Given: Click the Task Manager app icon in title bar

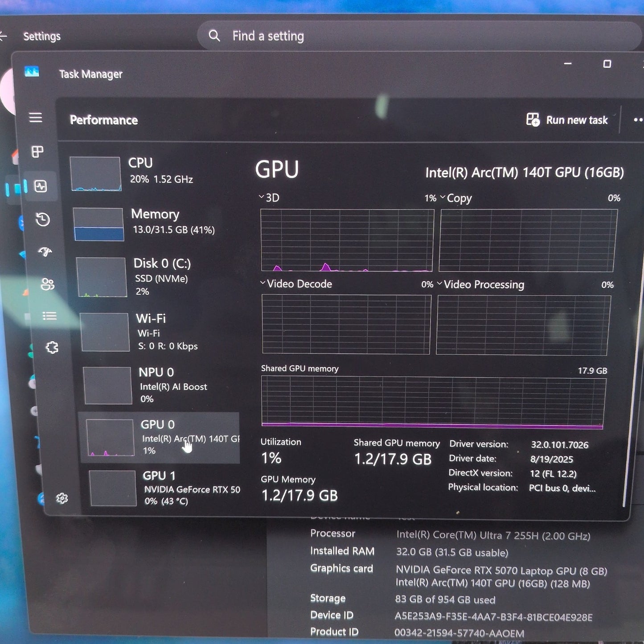Looking at the screenshot, I should coord(32,72).
